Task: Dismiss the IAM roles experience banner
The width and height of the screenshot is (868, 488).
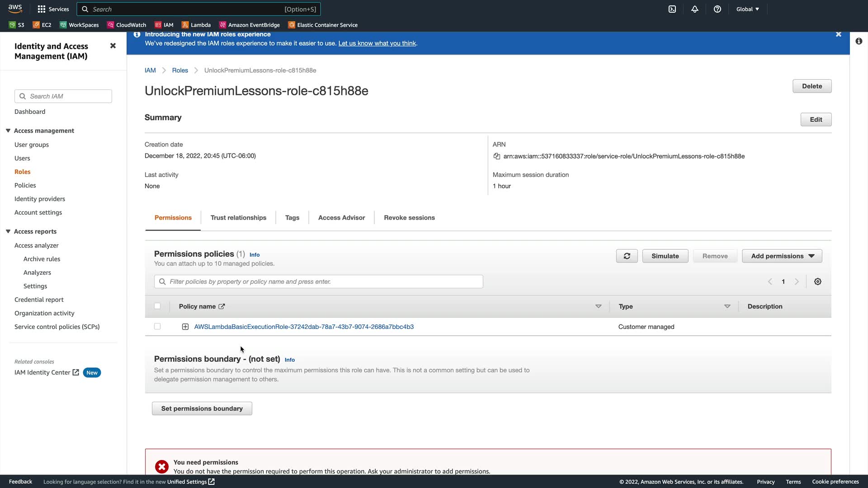Action: point(839,34)
